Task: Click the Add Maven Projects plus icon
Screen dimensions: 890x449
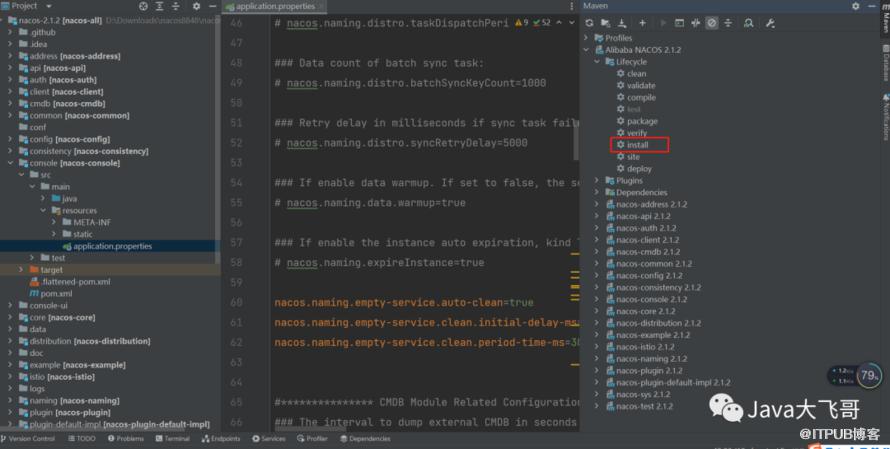Action: (x=641, y=22)
